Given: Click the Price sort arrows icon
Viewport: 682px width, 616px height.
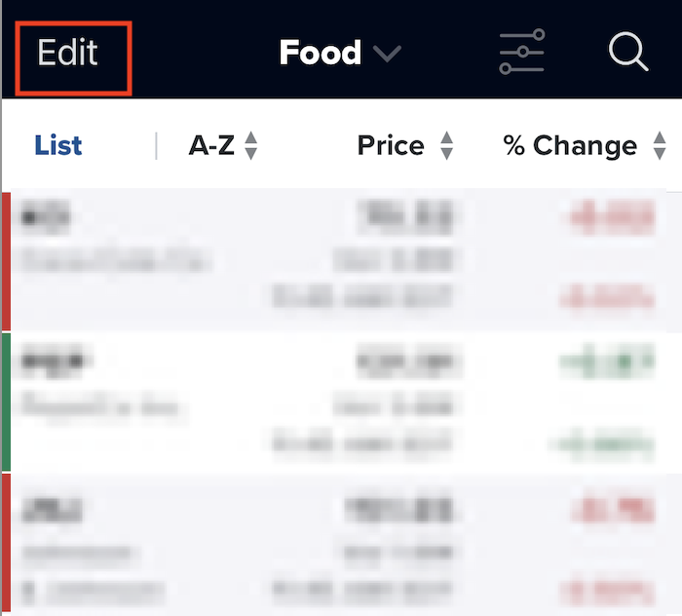Looking at the screenshot, I should 446,145.
